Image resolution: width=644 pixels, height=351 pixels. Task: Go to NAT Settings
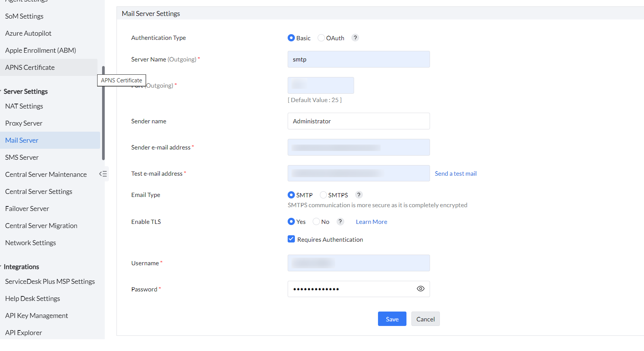click(24, 106)
